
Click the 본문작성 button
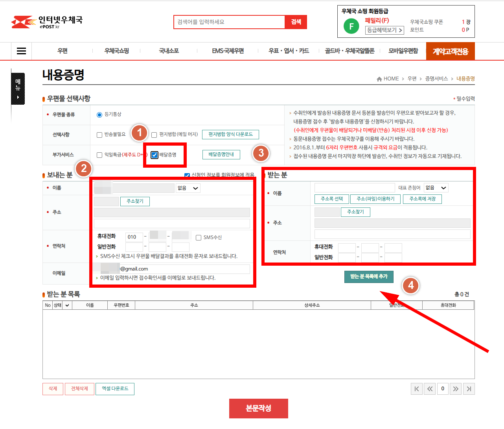pyautogui.click(x=258, y=408)
